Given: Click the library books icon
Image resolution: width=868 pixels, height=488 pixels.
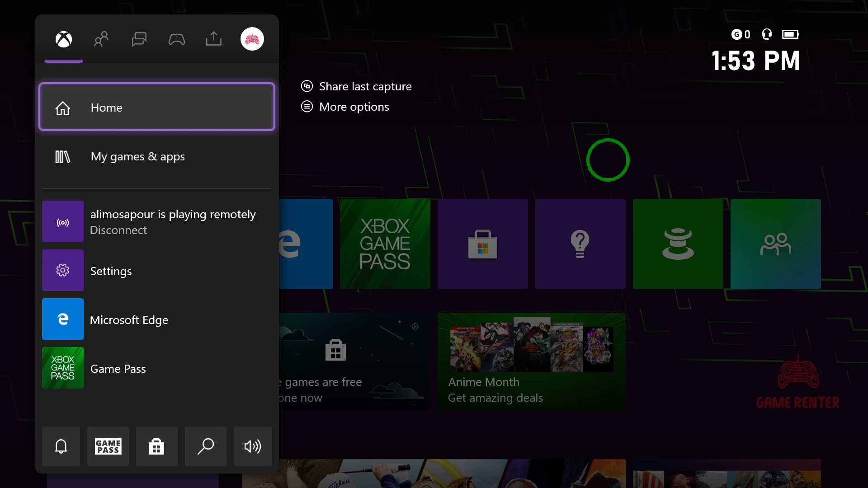Looking at the screenshot, I should [x=63, y=157].
